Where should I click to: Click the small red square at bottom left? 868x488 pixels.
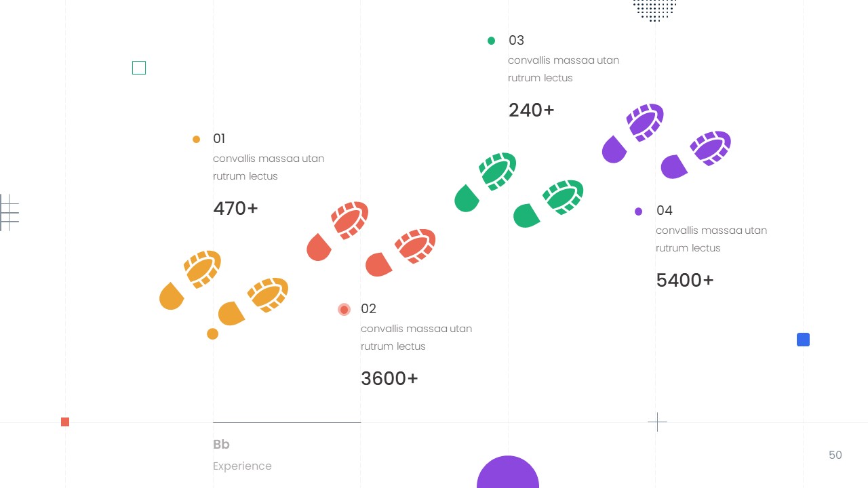[x=65, y=422]
